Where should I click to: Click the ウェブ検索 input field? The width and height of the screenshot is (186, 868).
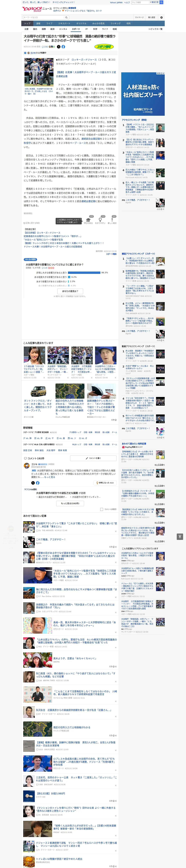pos(140,2)
